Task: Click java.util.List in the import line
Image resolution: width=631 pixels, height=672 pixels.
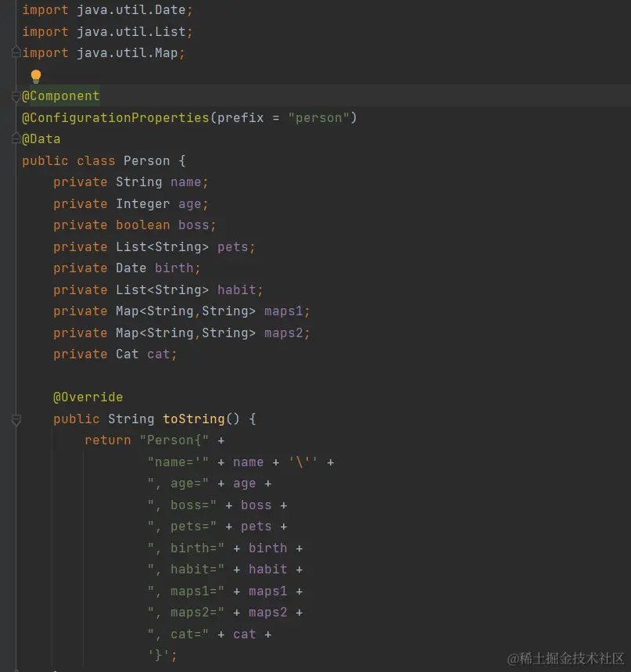Action: (131, 32)
